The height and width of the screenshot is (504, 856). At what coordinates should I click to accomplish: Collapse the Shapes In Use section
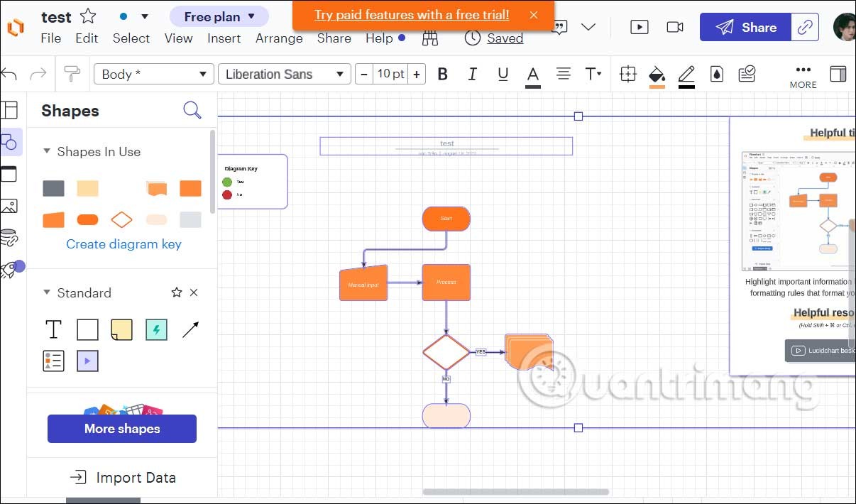(47, 151)
